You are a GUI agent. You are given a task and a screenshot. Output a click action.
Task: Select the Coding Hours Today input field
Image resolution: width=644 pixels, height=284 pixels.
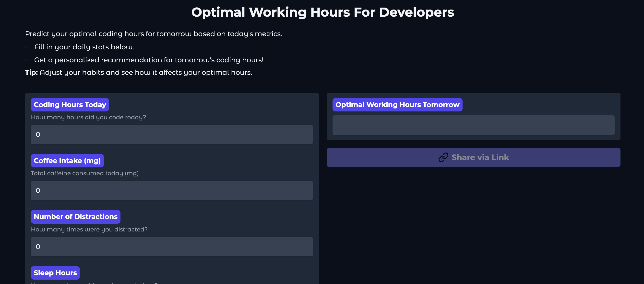[x=171, y=134]
